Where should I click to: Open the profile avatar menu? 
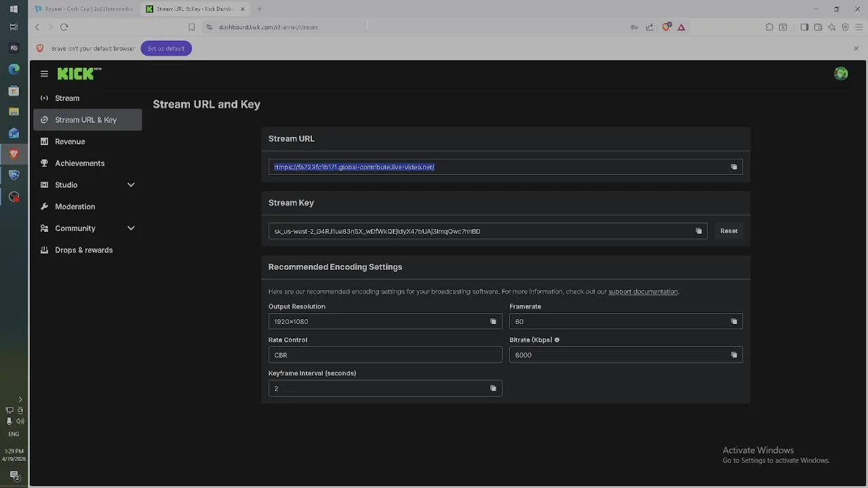coord(841,74)
